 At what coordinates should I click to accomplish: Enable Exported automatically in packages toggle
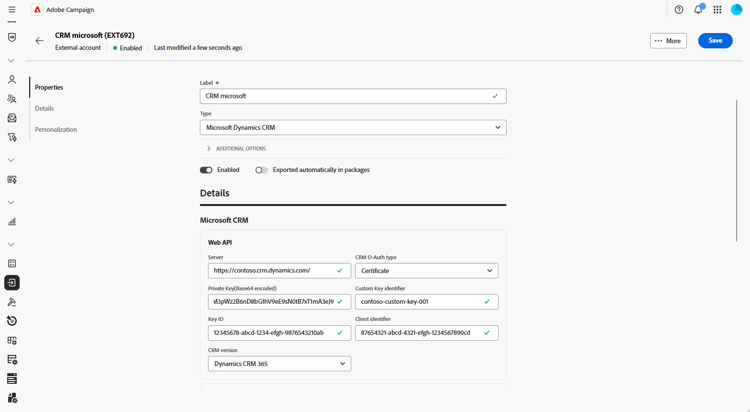click(261, 170)
